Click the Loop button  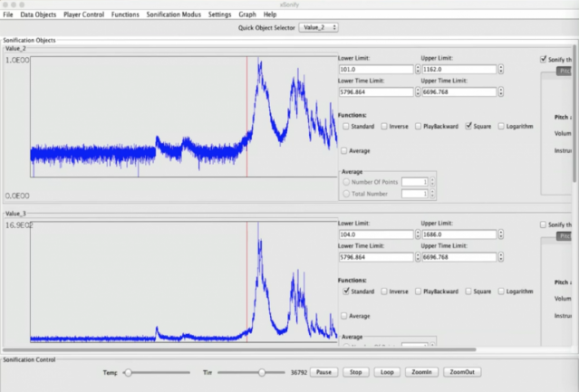(388, 372)
